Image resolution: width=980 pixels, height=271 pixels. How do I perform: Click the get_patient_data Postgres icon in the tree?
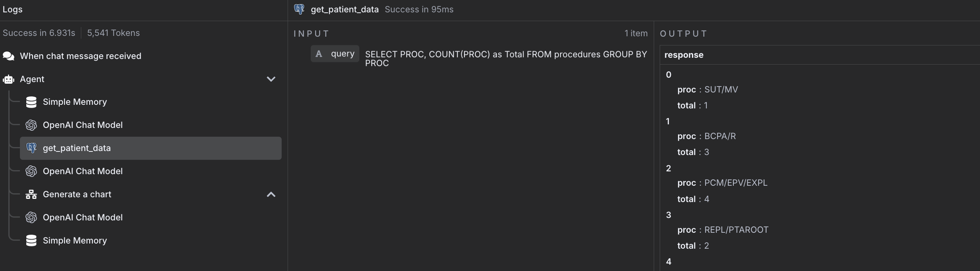[31, 148]
